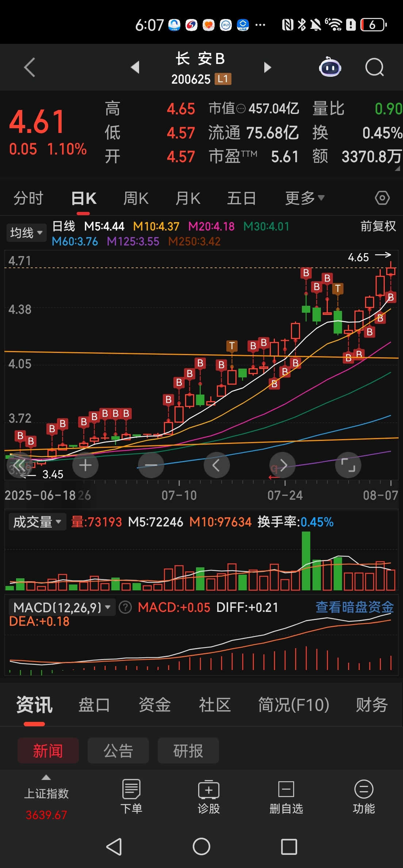The image size is (403, 868).
Task: Select the 周K chart tab
Action: (136, 198)
